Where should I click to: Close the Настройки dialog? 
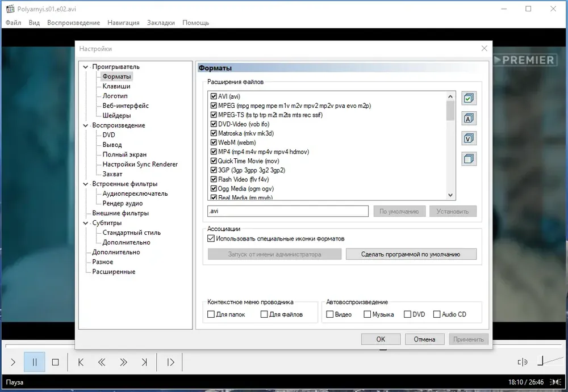click(x=485, y=48)
